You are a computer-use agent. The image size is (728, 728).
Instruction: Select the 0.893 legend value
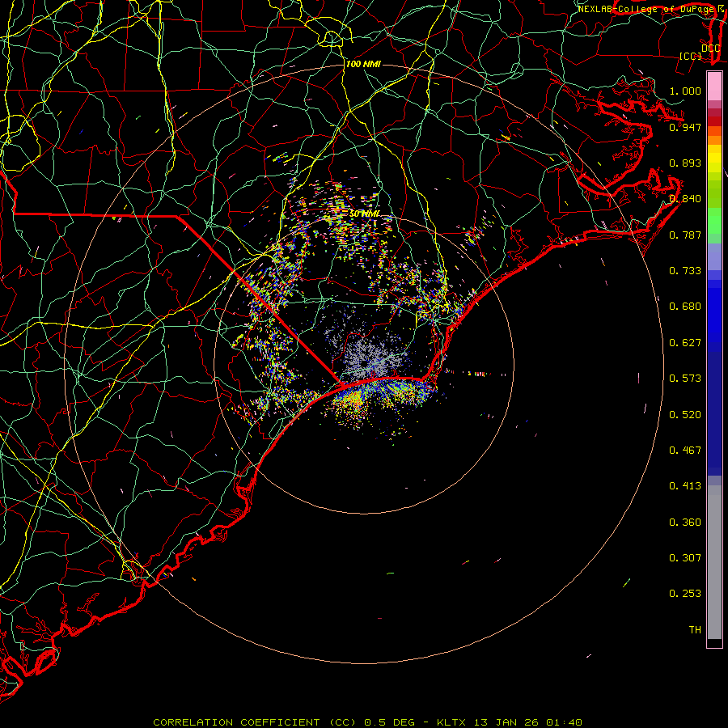tap(685, 163)
